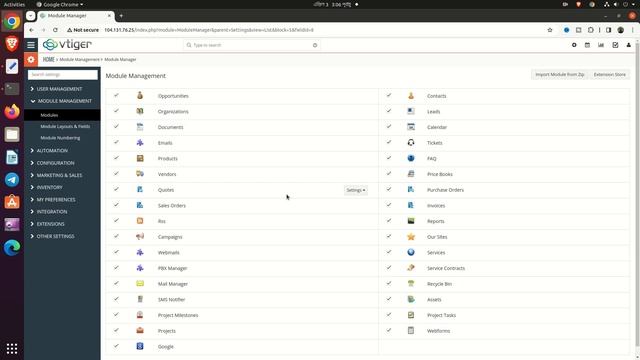Viewport: 640px width, 360px height.
Task: Disable the Quotes module checkbox
Action: click(116, 189)
